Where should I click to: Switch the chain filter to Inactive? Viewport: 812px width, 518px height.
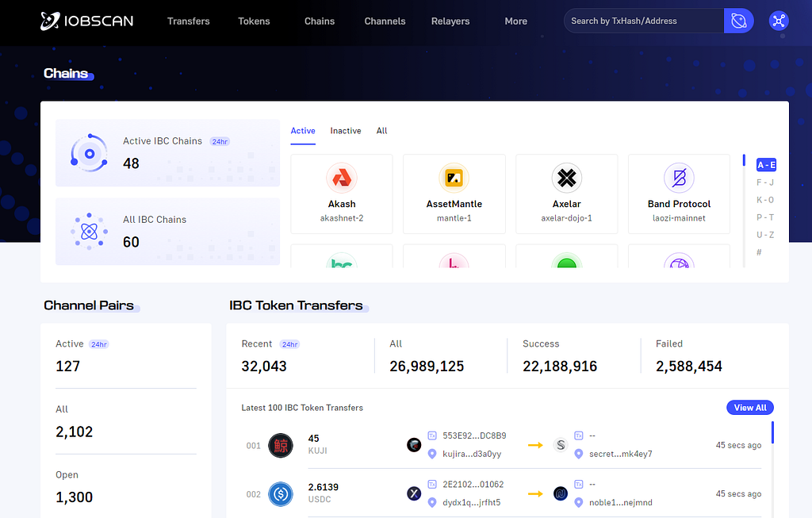[x=346, y=131]
